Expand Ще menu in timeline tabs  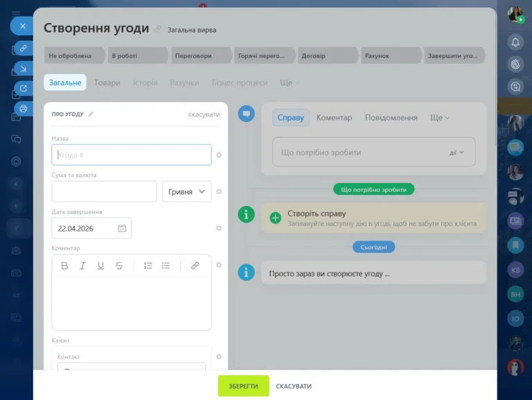pos(440,117)
